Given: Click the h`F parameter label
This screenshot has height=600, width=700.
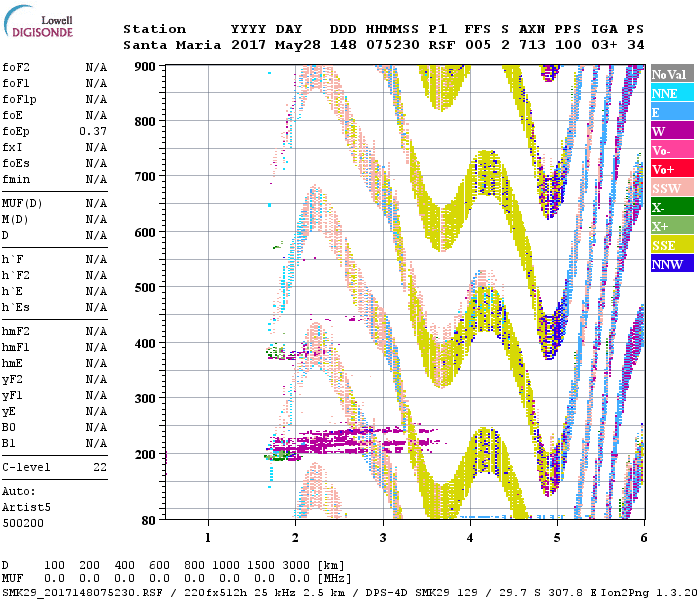Looking at the screenshot, I should coord(12,259).
